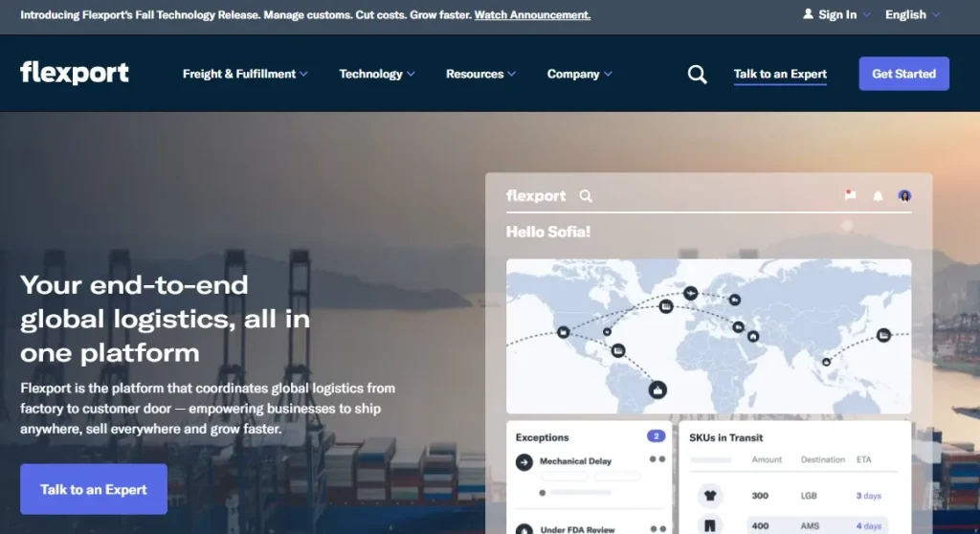980x534 pixels.
Task: Click the Under FDA Review status icon
Action: pos(523,529)
